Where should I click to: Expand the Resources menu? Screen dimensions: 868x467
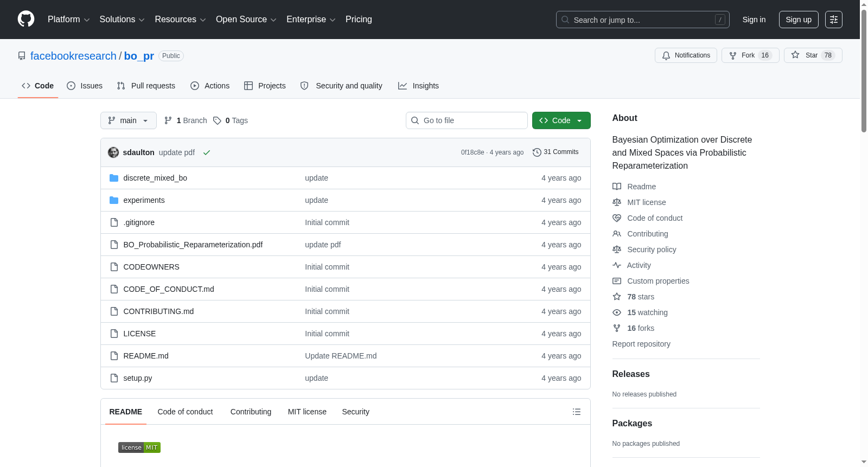tap(181, 20)
